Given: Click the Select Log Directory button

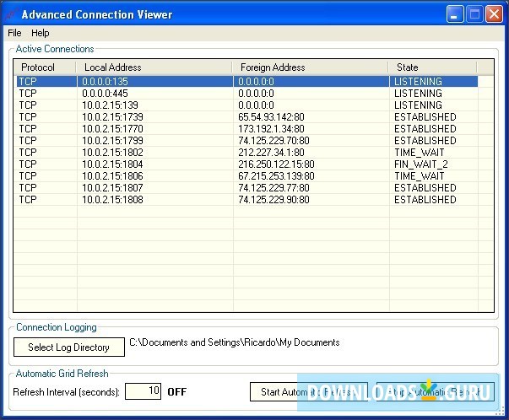Looking at the screenshot, I should pyautogui.click(x=68, y=347).
